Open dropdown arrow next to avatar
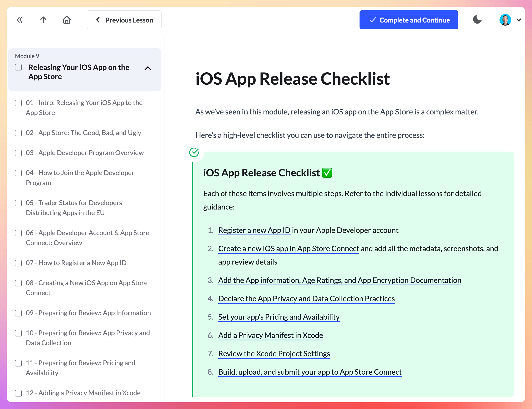Screen dimensions: 532x409 point(518,20)
